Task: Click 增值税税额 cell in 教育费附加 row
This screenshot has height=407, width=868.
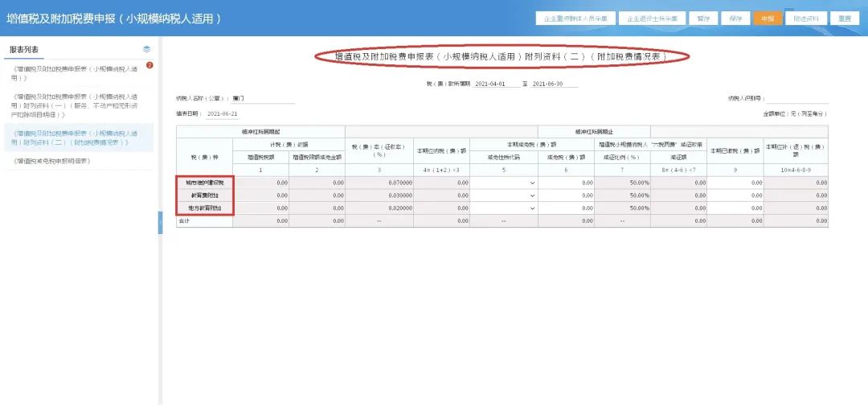Action: pos(260,195)
